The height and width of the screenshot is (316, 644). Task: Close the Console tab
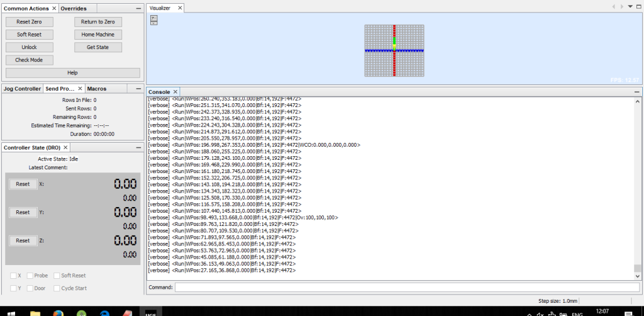175,92
